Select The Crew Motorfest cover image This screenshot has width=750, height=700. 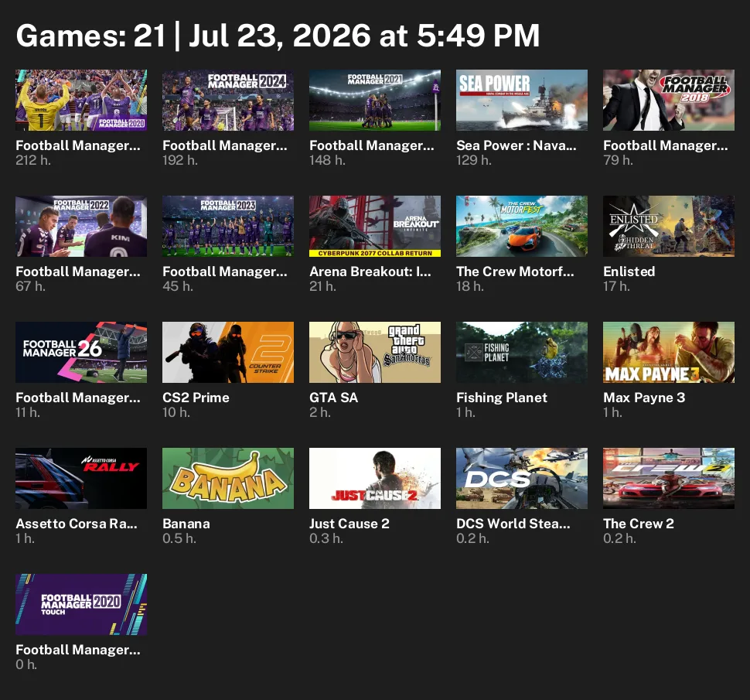[x=522, y=226]
